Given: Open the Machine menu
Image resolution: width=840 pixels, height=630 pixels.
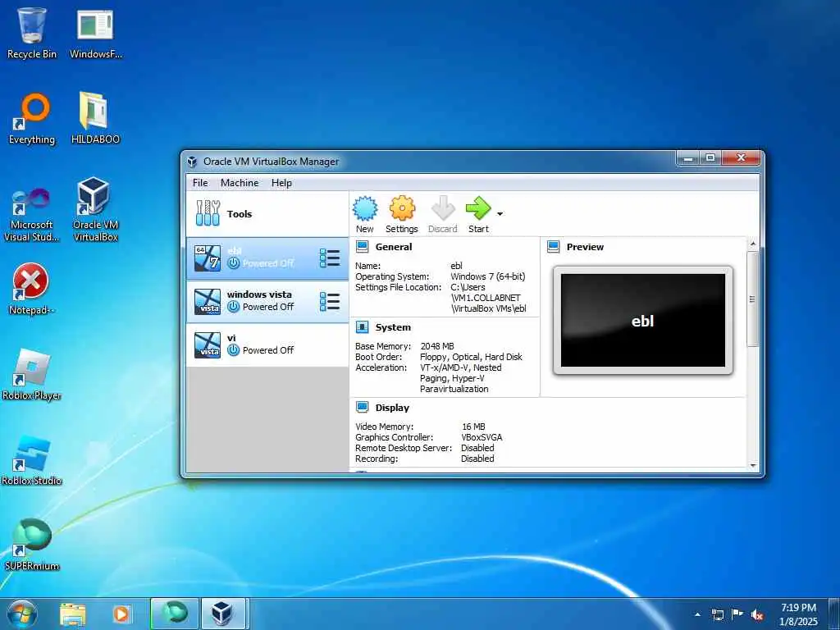Looking at the screenshot, I should pyautogui.click(x=240, y=183).
